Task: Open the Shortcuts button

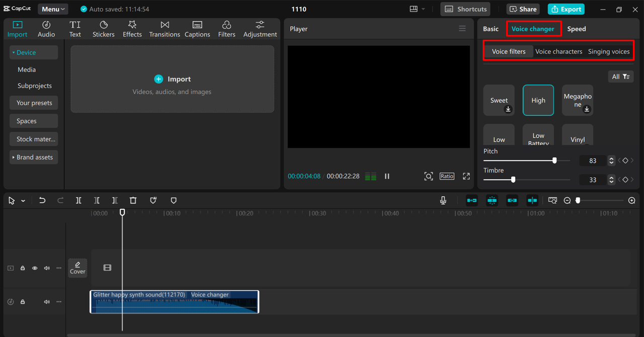Action: click(x=466, y=9)
